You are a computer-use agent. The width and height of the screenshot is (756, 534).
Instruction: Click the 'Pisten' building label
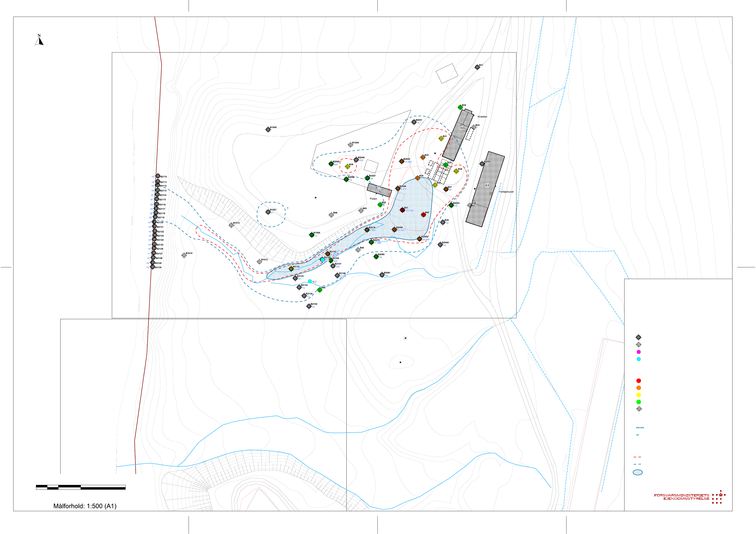373,199
